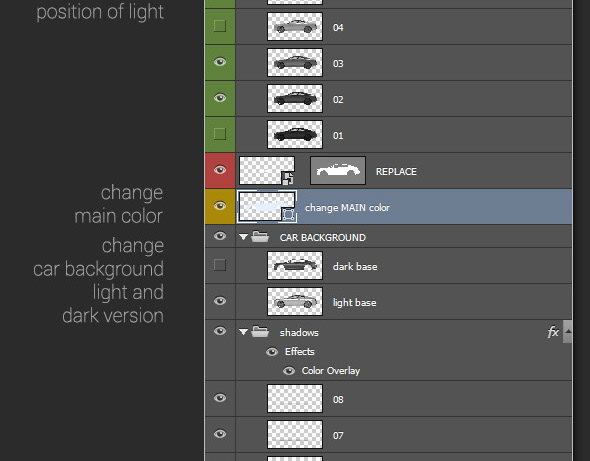Click the shadows group folder icon
Screen dimensions: 590x461
pos(260,332)
